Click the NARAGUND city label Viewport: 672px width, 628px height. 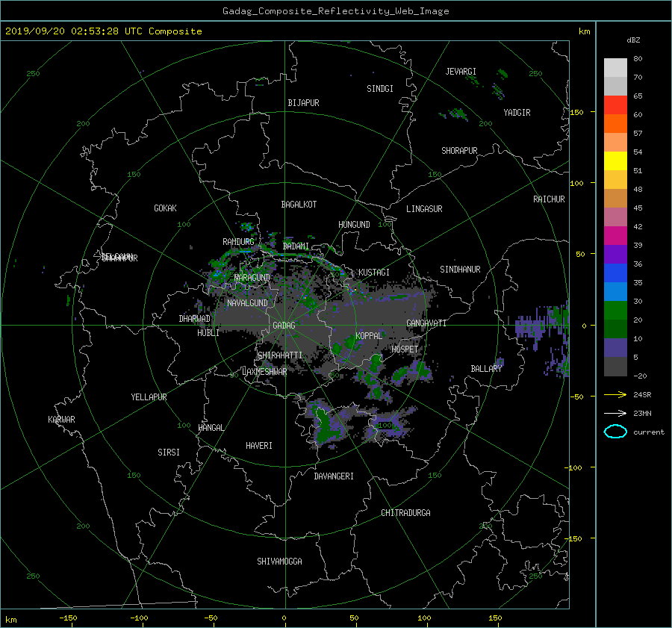click(x=252, y=277)
